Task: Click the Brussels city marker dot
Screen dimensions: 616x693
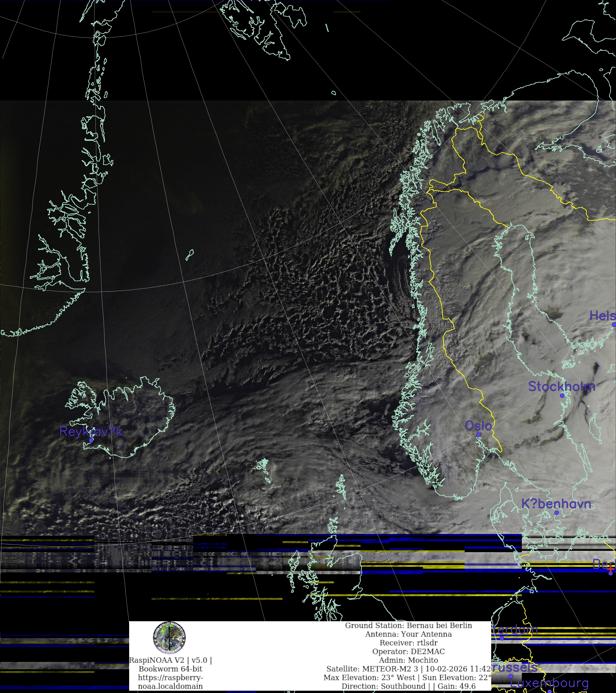Action: tap(511, 676)
